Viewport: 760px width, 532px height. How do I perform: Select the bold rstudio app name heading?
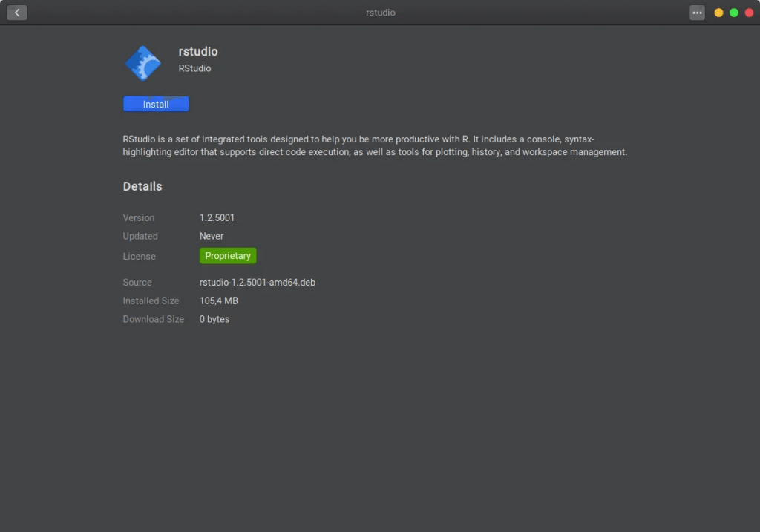198,51
